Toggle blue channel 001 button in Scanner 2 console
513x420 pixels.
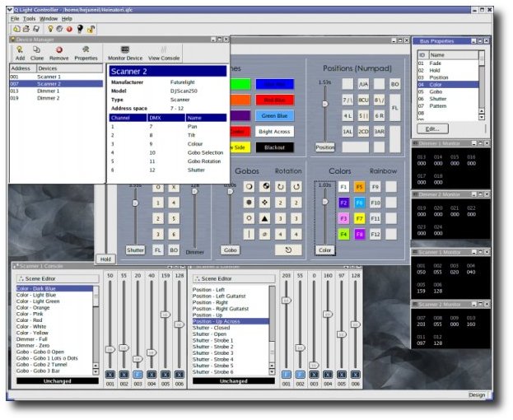[287, 375]
